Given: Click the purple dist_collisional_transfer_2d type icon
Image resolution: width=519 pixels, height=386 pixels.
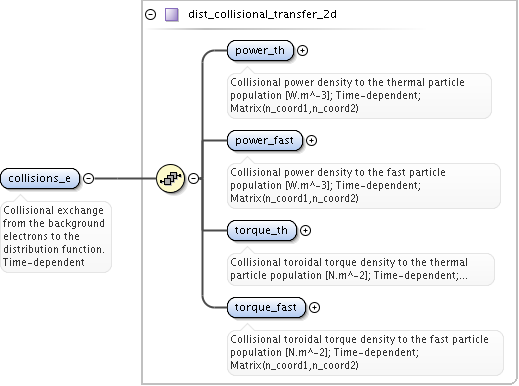Looking at the screenshot, I should [x=172, y=15].
